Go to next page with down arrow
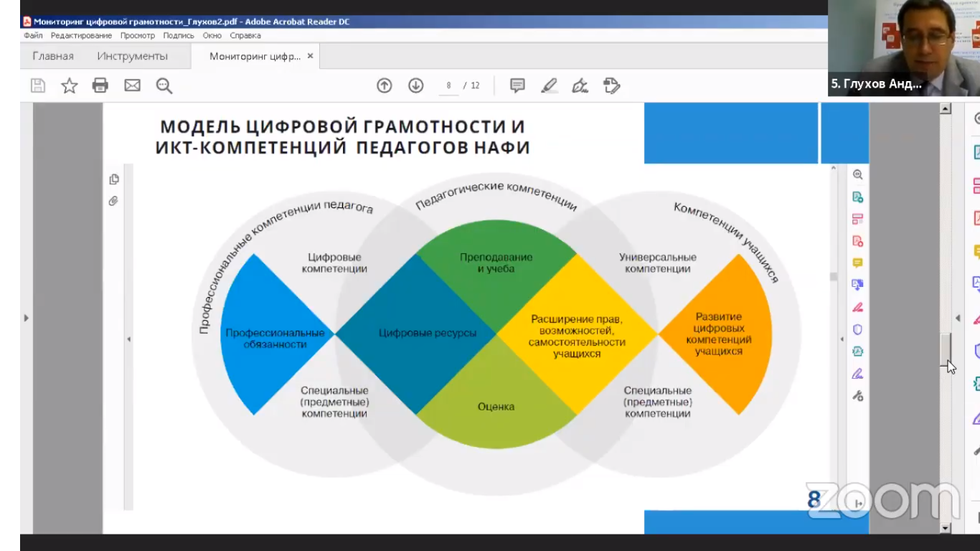The image size is (980, 551). [416, 86]
